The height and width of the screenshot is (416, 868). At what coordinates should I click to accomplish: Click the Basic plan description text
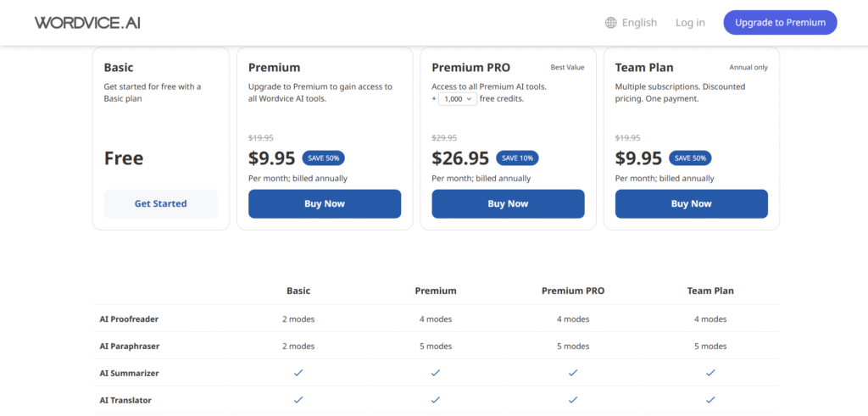click(153, 92)
